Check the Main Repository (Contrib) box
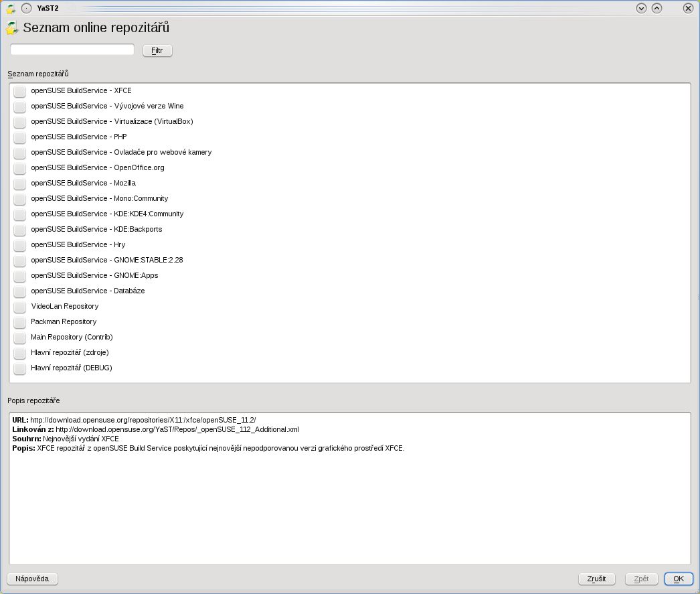This screenshot has width=700, height=594. (x=19, y=338)
